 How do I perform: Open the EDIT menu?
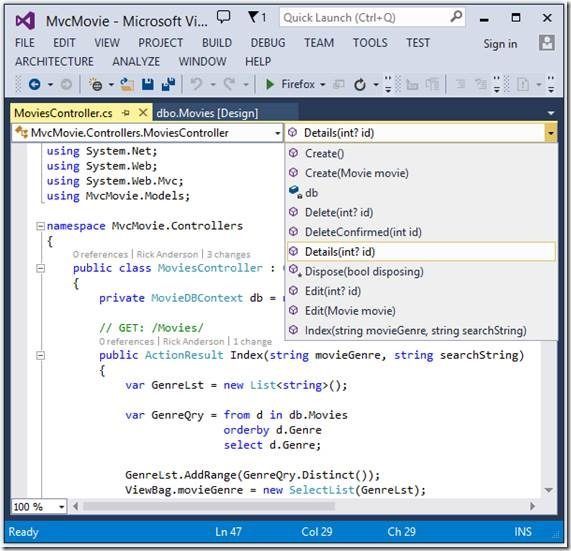coord(64,43)
